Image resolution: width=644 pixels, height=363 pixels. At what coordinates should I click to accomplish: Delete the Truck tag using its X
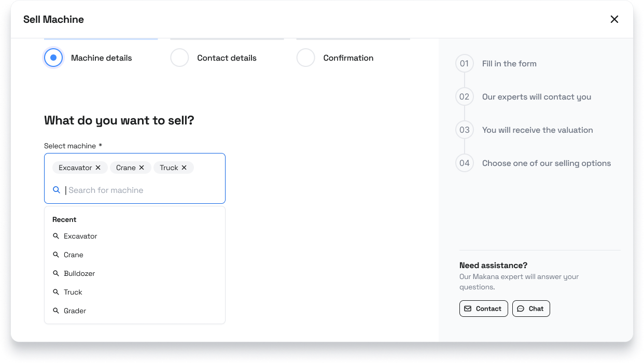[184, 167]
